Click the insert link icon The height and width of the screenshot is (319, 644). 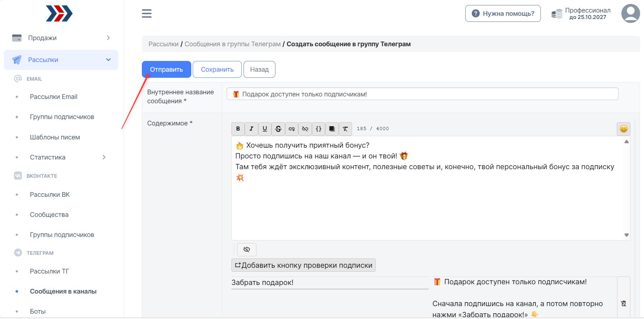pyautogui.click(x=292, y=129)
